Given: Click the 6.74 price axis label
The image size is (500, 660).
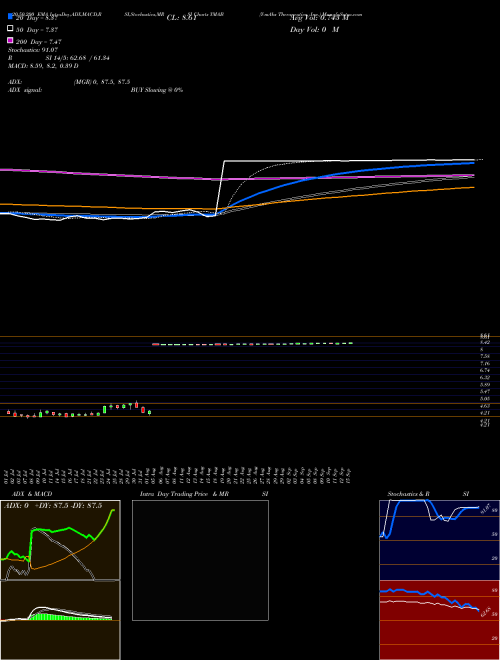Looking at the screenshot, I should [485, 370].
